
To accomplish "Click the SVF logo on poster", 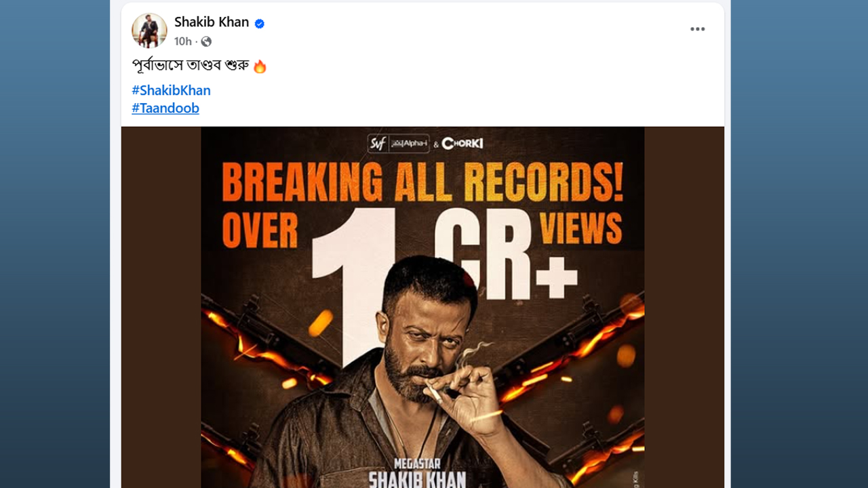I will point(377,143).
